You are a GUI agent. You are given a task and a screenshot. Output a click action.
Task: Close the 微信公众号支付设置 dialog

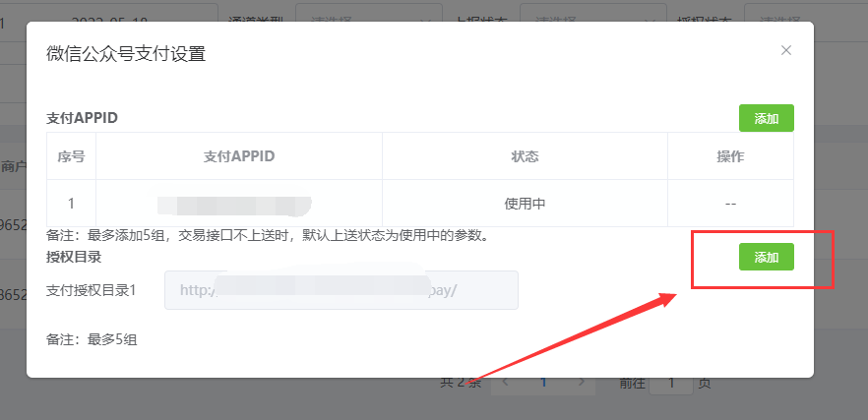coord(785,50)
